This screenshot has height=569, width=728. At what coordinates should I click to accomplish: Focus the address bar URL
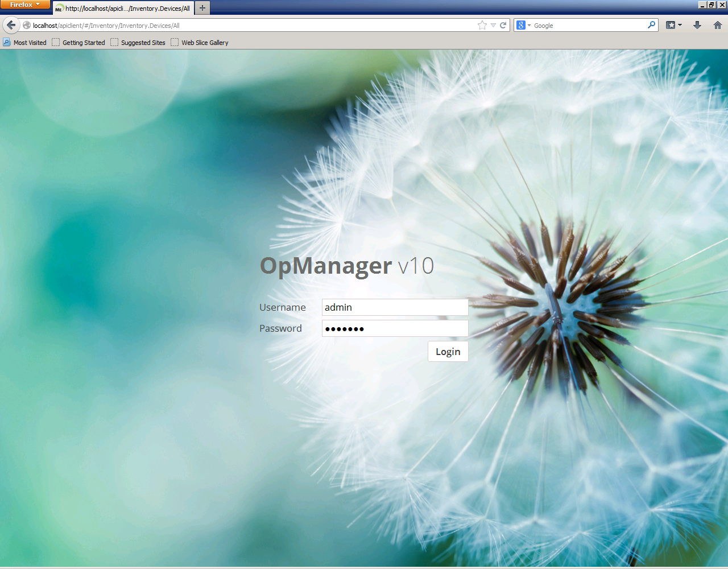[249, 25]
